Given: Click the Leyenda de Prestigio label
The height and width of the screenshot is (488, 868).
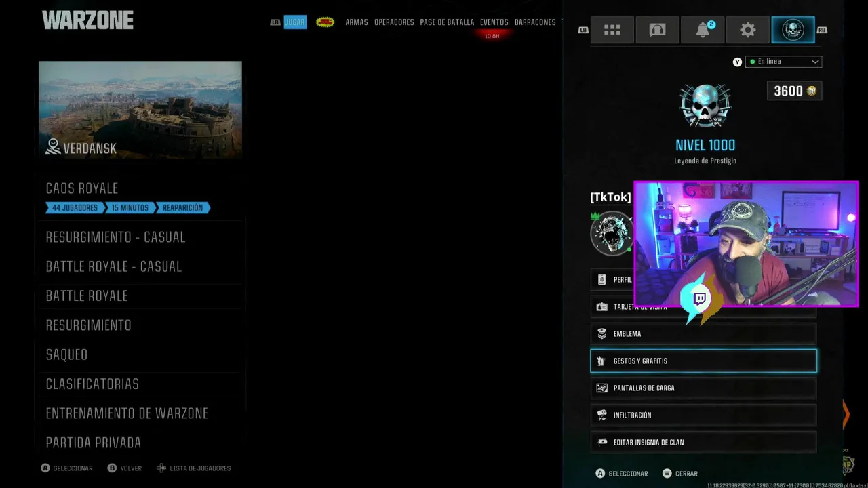Looking at the screenshot, I should 705,161.
